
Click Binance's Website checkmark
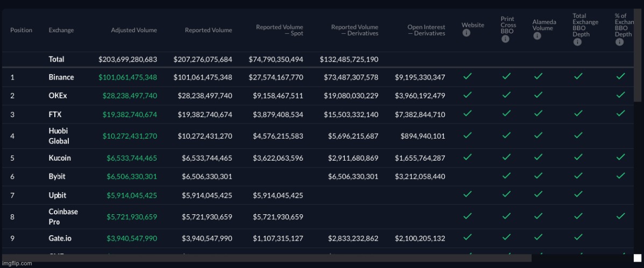pyautogui.click(x=467, y=76)
